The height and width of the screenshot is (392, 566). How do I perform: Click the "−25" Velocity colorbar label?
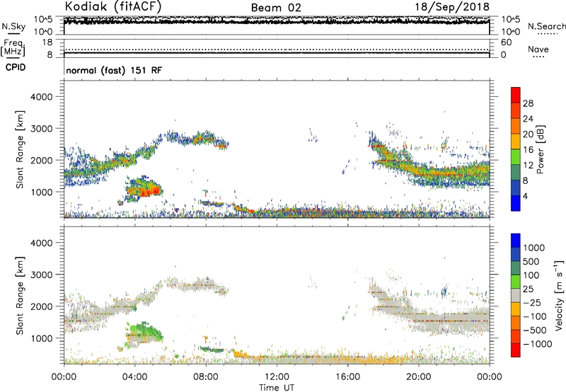click(532, 303)
